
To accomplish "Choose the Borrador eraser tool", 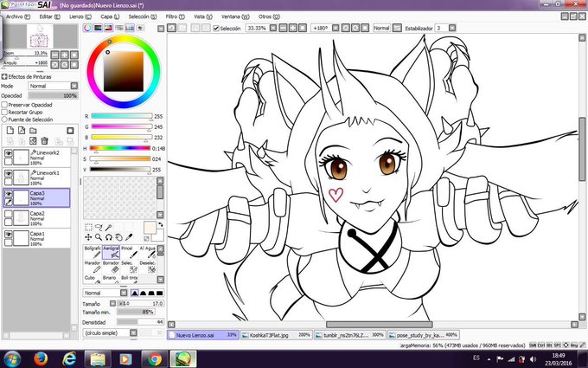I will (x=111, y=267).
